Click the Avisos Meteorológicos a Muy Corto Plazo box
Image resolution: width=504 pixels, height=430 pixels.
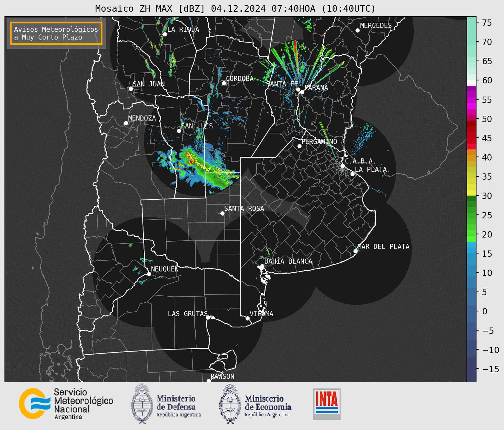(56, 33)
